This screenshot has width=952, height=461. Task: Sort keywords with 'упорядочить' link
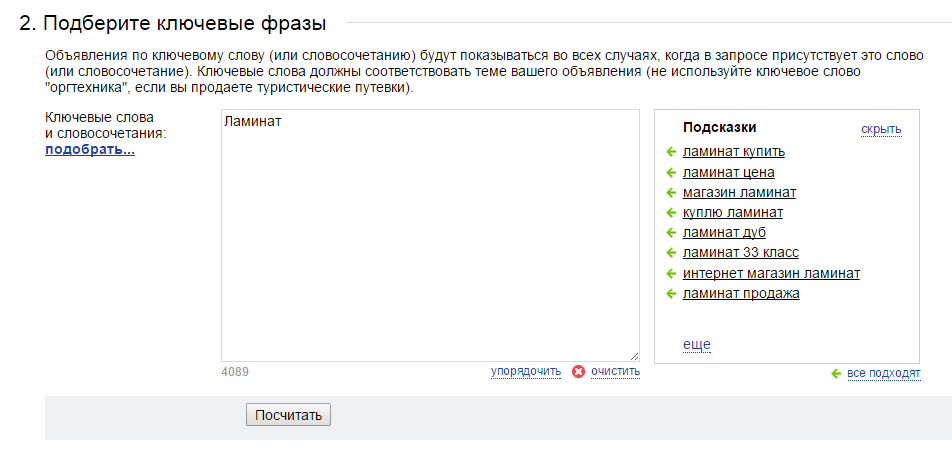(526, 371)
